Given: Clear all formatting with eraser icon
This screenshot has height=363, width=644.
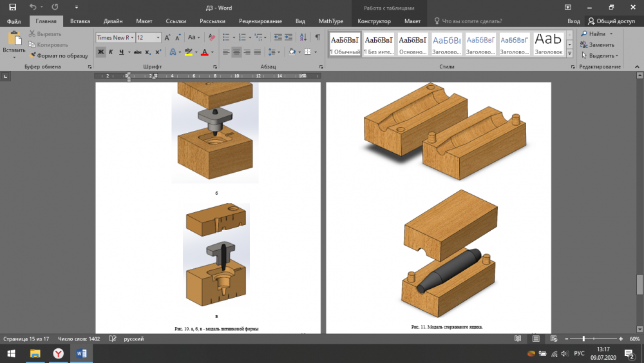Looking at the screenshot, I should (213, 37).
